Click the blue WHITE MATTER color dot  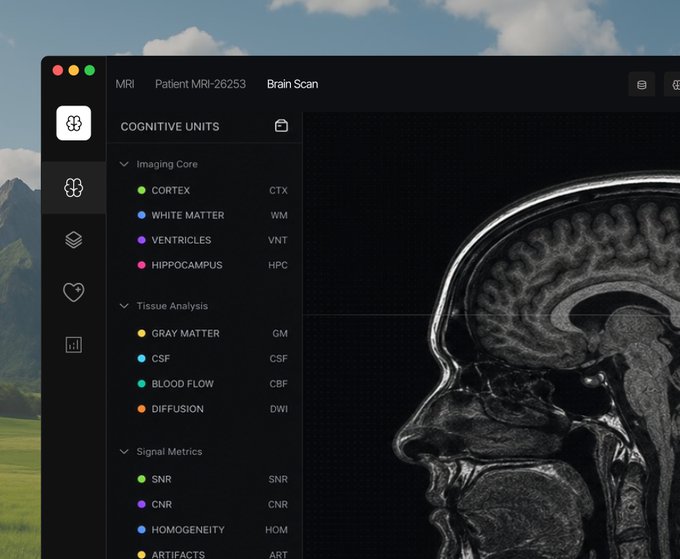pos(141,215)
